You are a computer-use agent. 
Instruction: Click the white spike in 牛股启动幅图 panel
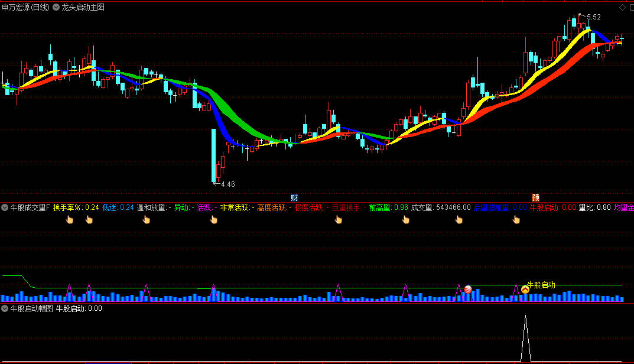[x=526, y=339]
